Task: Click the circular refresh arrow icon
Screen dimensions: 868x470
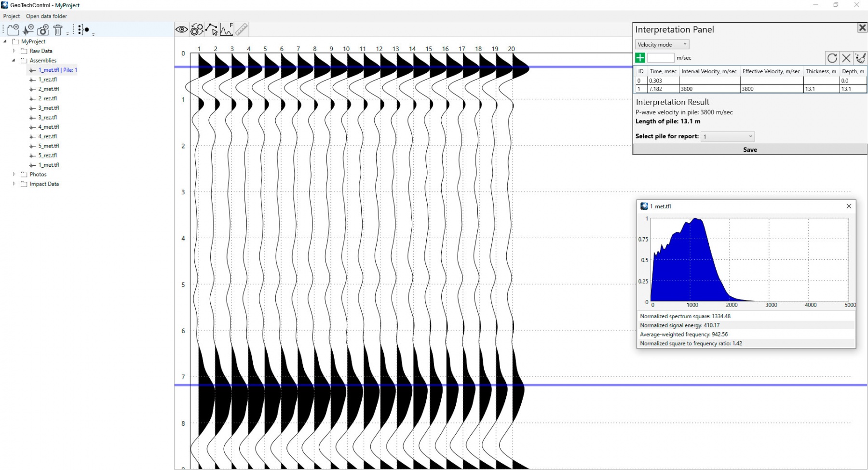Action: coord(832,58)
